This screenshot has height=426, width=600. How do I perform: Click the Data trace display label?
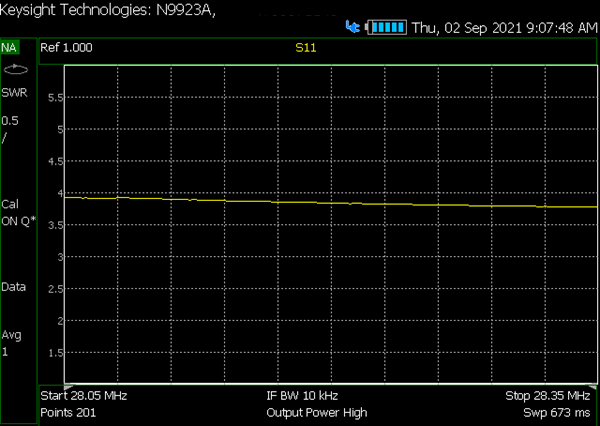tap(14, 287)
